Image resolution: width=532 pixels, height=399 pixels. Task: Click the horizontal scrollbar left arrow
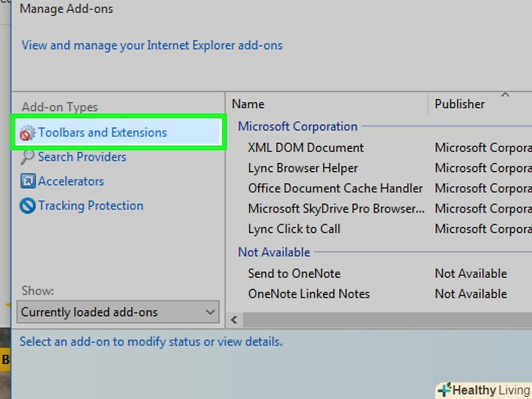coord(235,319)
